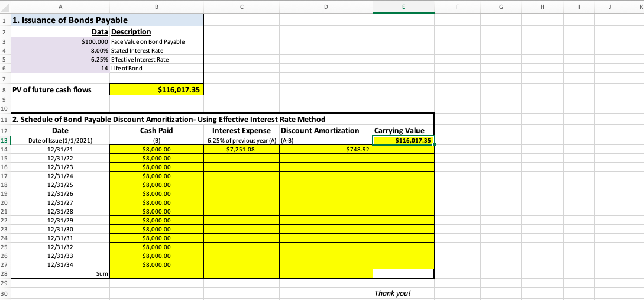Image resolution: width=644 pixels, height=300 pixels.
Task: Select column A header
Action: click(60, 7)
